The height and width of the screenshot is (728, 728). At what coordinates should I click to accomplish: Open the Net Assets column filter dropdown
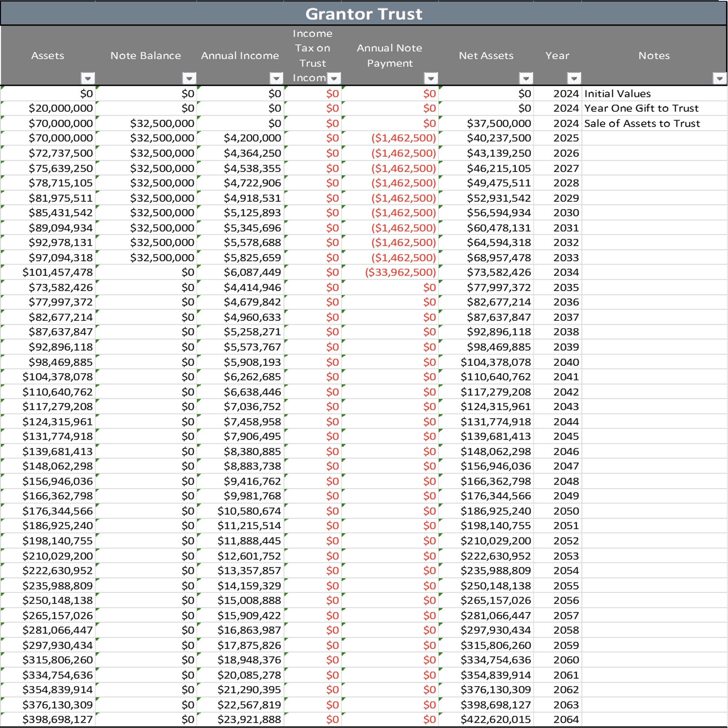[526, 78]
